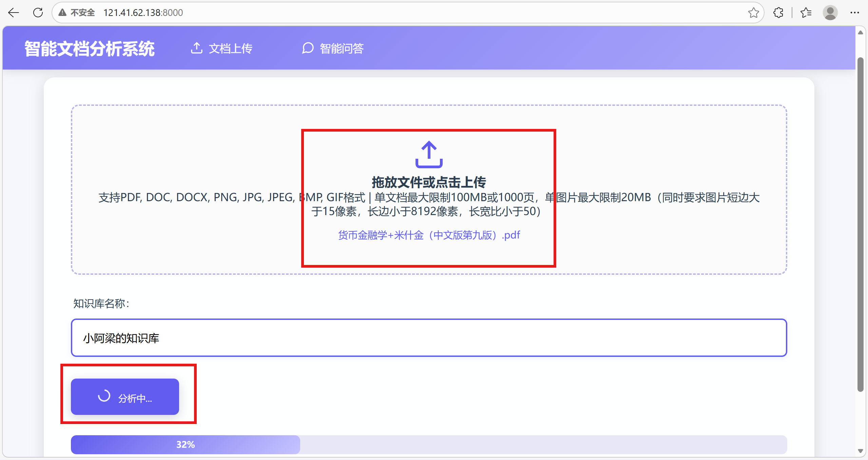The width and height of the screenshot is (868, 460).
Task: Click the 知识库名称 input field
Action: click(429, 338)
